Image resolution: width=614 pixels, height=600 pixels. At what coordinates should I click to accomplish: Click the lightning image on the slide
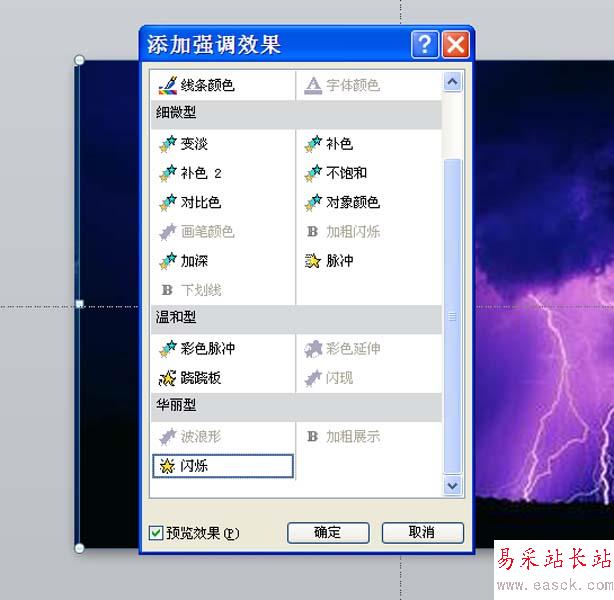point(544,302)
